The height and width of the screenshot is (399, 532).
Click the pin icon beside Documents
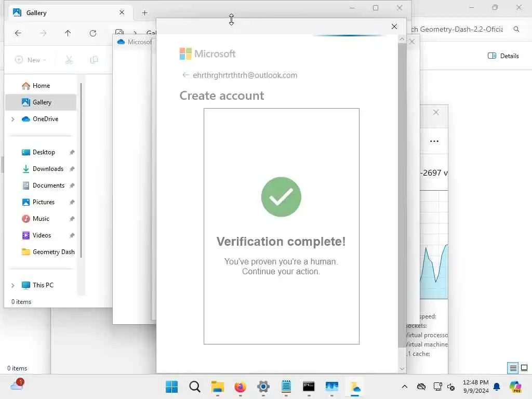(x=72, y=185)
